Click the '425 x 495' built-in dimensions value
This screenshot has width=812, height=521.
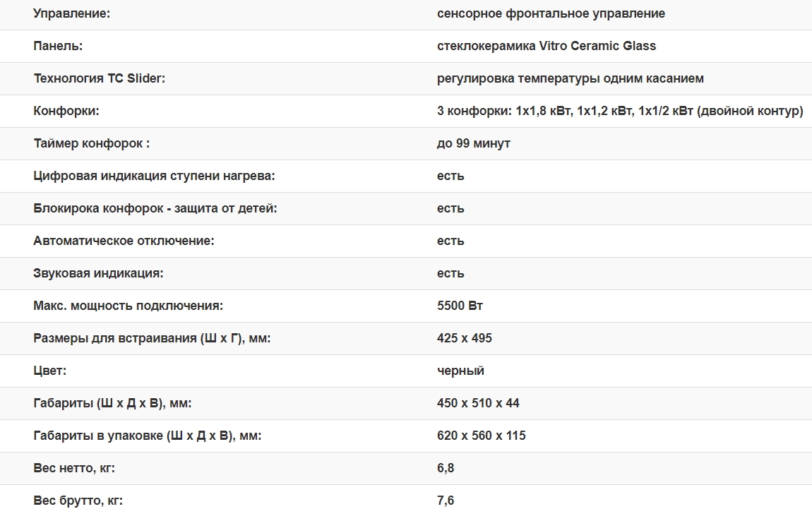[464, 338]
